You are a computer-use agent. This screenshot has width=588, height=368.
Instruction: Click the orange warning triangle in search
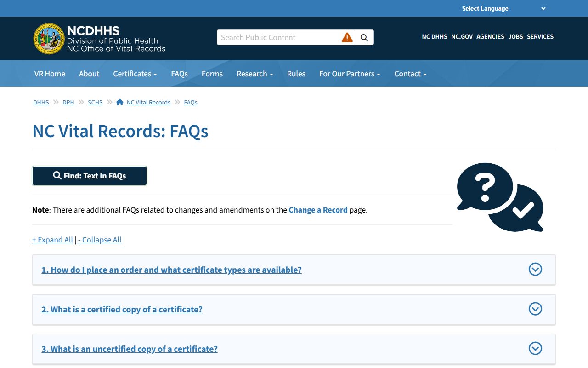(347, 37)
